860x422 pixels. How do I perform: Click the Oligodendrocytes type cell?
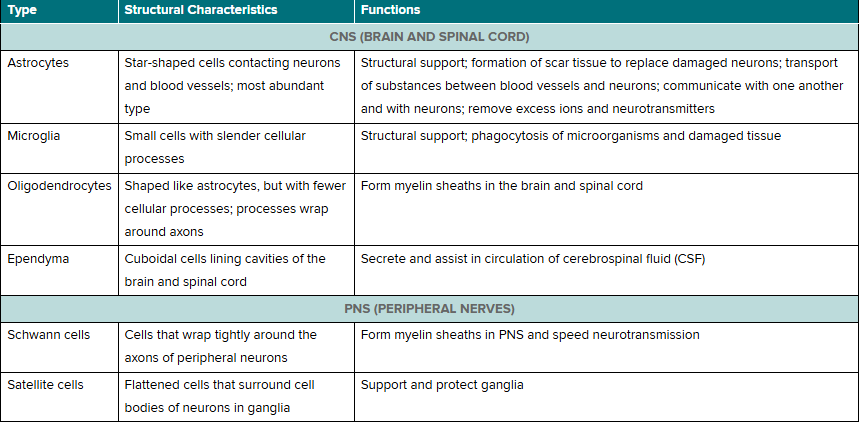[x=59, y=209]
